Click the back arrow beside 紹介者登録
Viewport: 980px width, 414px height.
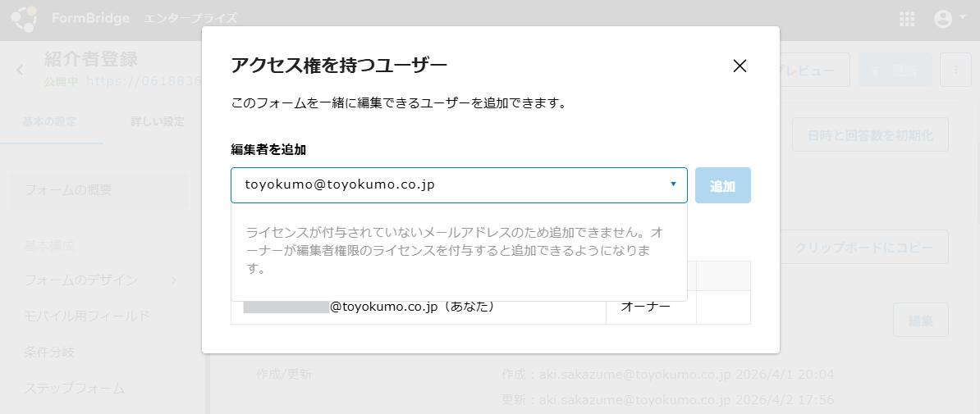tap(21, 70)
